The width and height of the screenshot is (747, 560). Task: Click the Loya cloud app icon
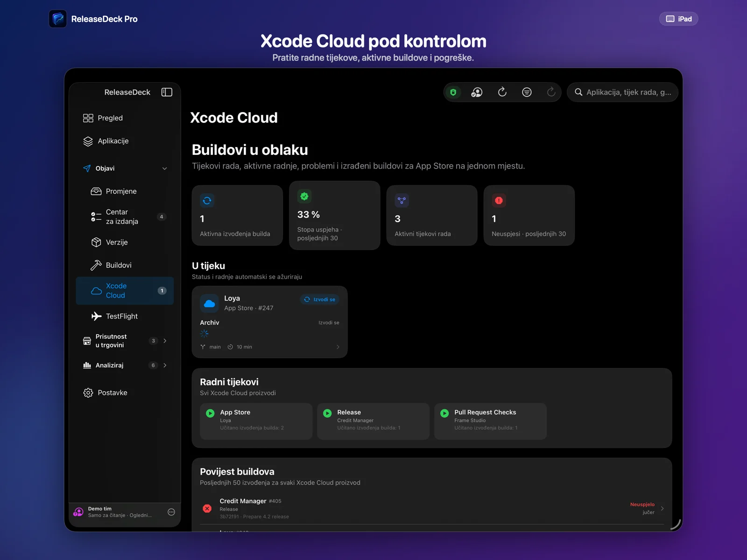210,303
